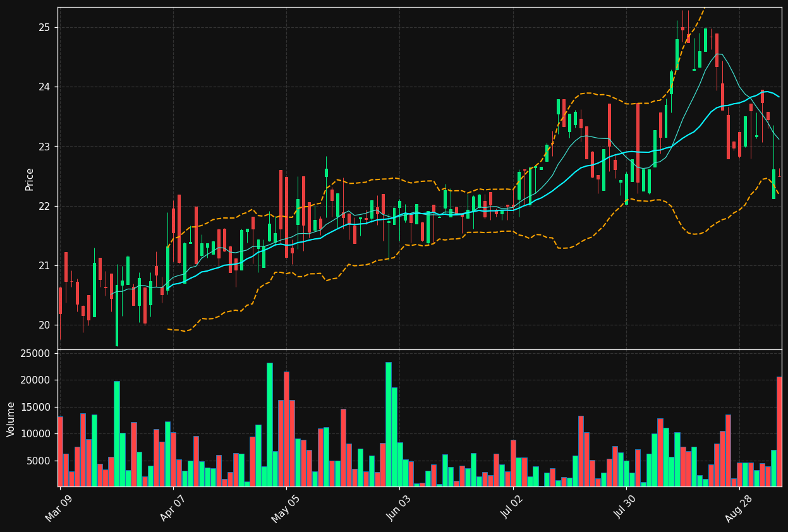The width and height of the screenshot is (788, 532).
Task: Click the price axis value 21
Action: 44,265
